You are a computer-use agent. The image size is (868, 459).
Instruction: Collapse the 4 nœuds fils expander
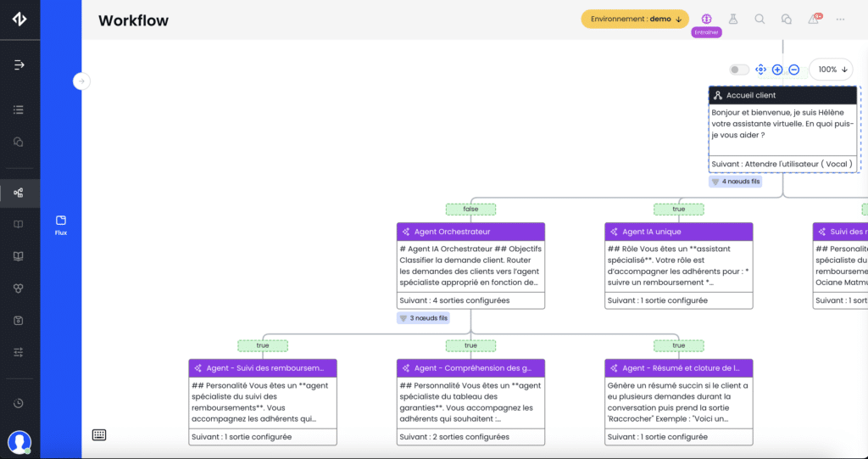[x=735, y=182]
